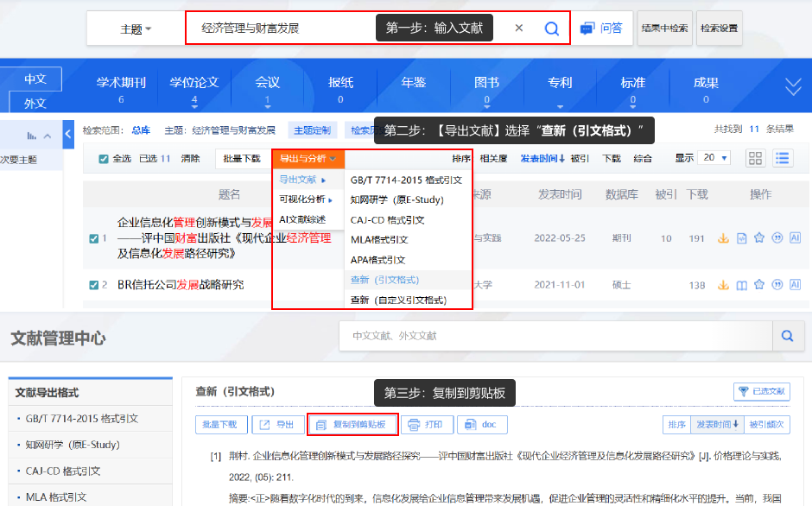This screenshot has width=812, height=506.
Task: Expand more database categories with double chevron
Action: (x=792, y=86)
